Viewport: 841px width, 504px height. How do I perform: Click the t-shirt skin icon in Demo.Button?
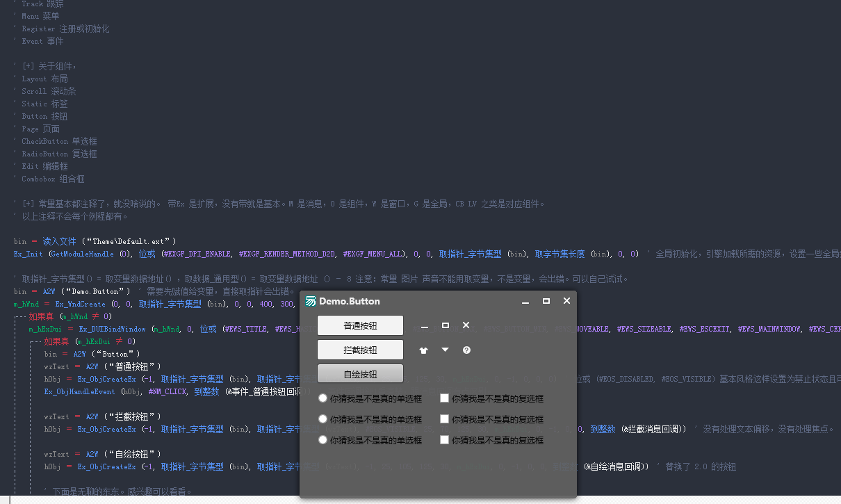tap(424, 350)
